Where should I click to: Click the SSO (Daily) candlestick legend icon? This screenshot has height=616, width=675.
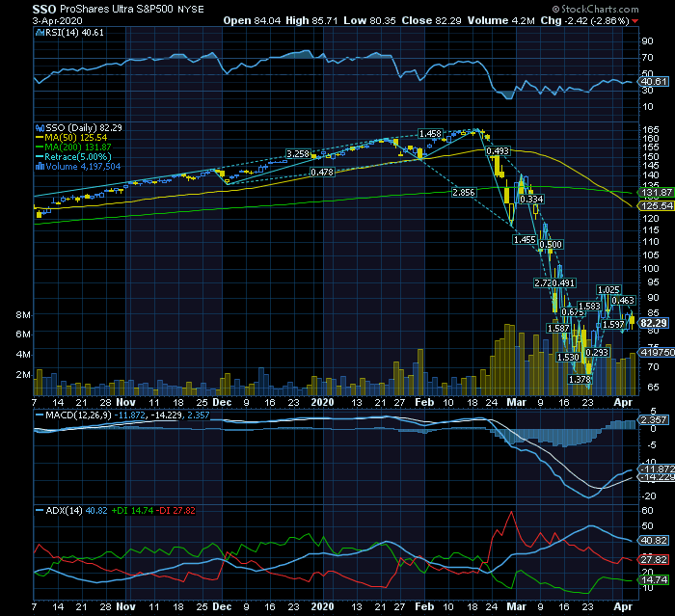click(x=40, y=128)
